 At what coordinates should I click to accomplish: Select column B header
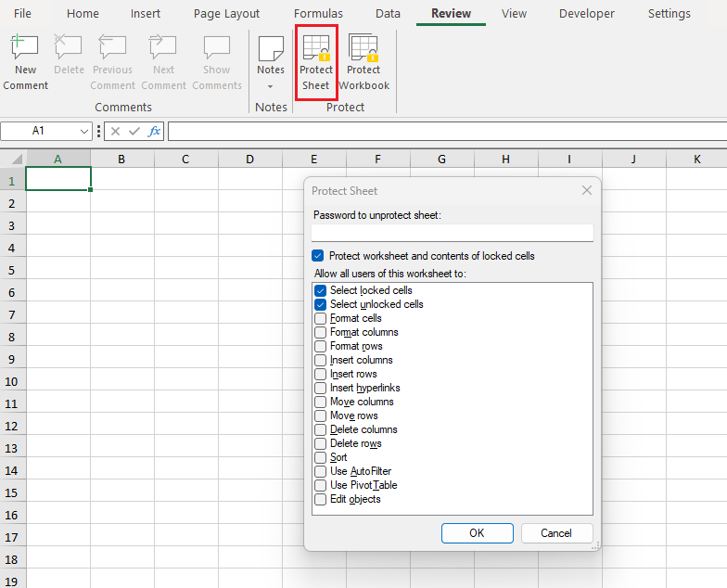(x=121, y=160)
